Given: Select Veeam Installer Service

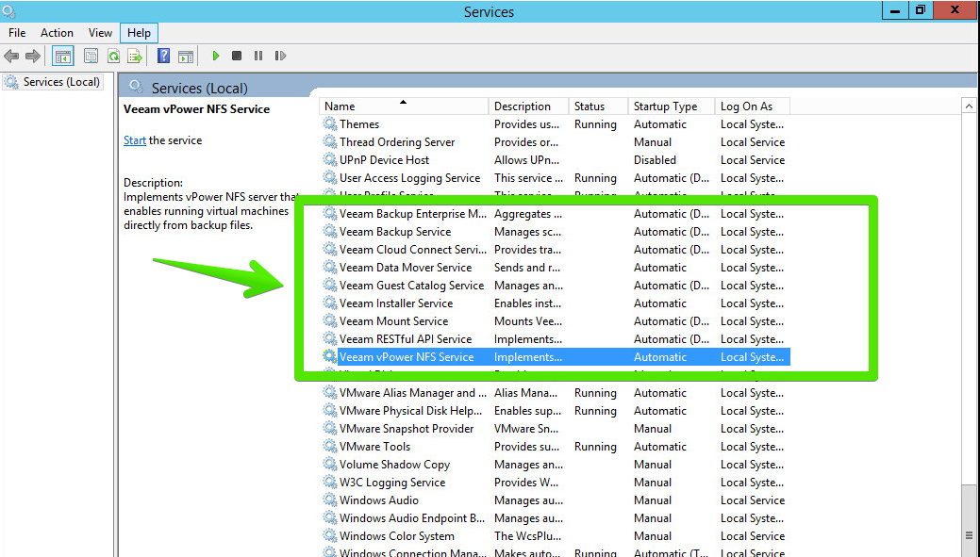Looking at the screenshot, I should (x=555, y=303).
